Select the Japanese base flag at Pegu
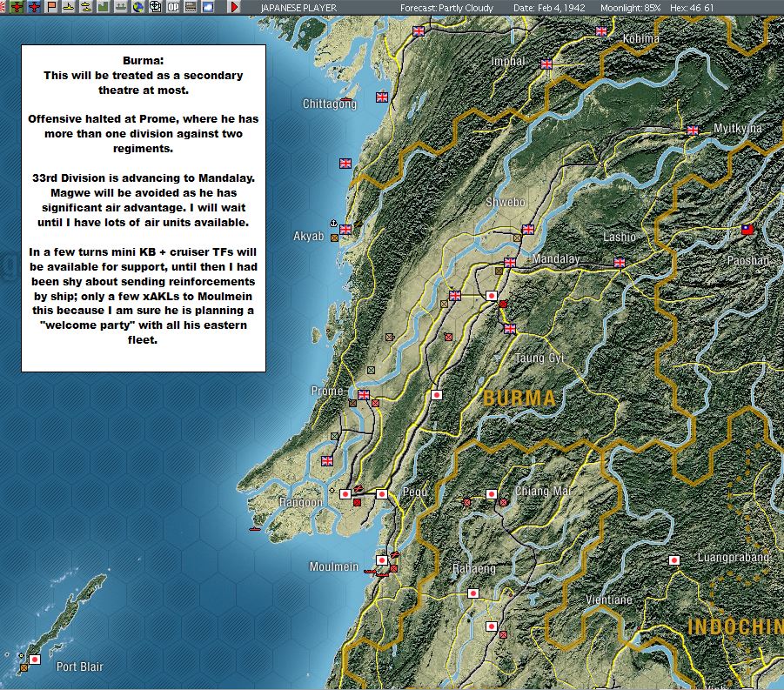 pos(382,494)
